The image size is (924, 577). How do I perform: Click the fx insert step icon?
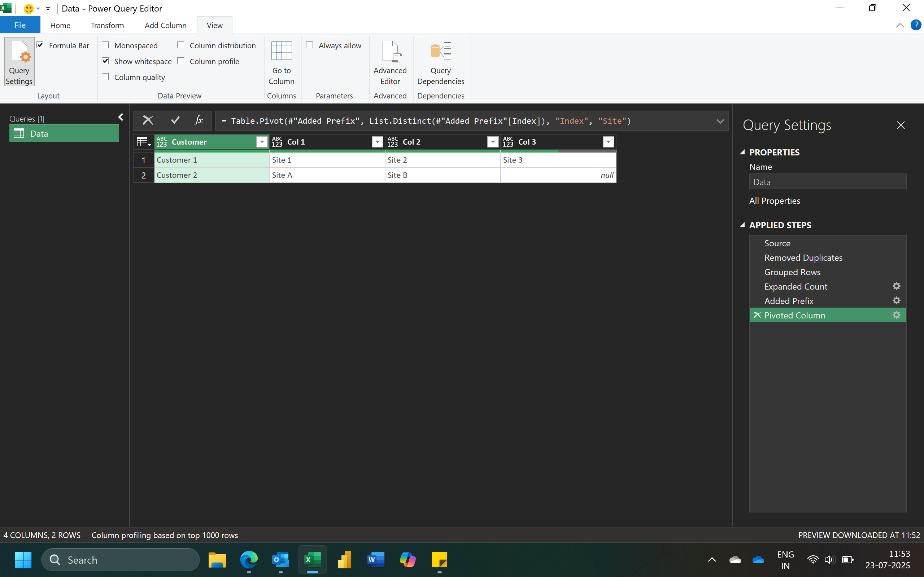pos(199,120)
